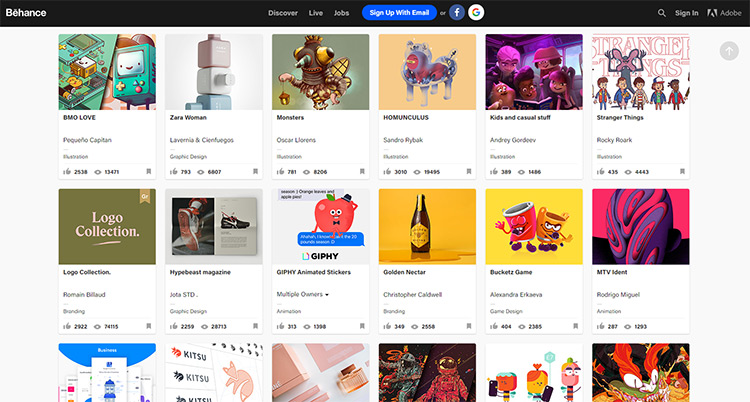Click the Sign In link
Screen dimensions: 750x402
point(686,13)
